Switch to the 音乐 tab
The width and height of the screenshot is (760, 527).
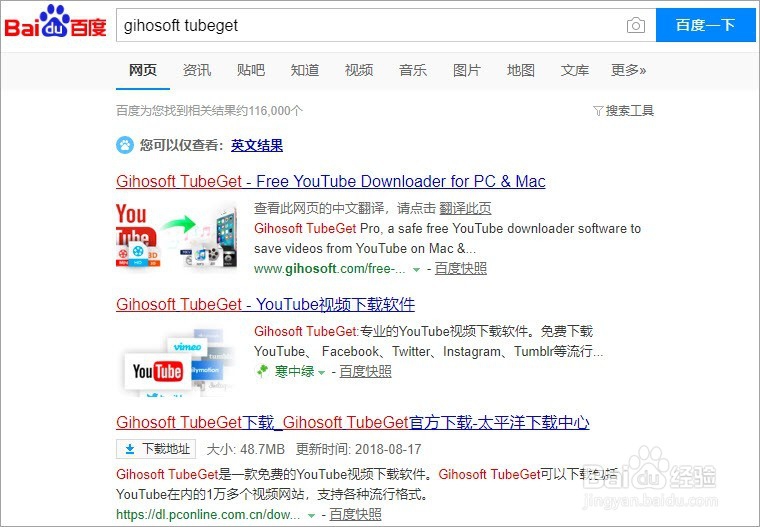coord(412,70)
